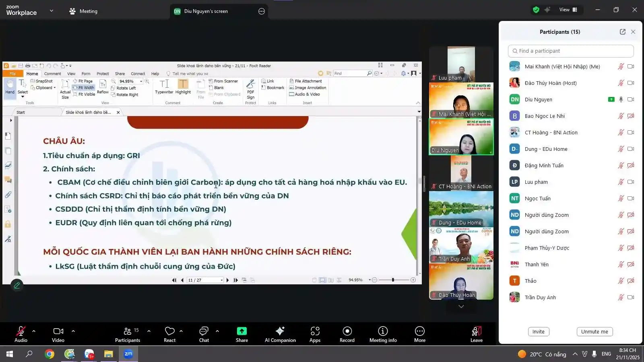The width and height of the screenshot is (644, 362).
Task: Click the React heart icon
Action: pyautogui.click(x=169, y=331)
